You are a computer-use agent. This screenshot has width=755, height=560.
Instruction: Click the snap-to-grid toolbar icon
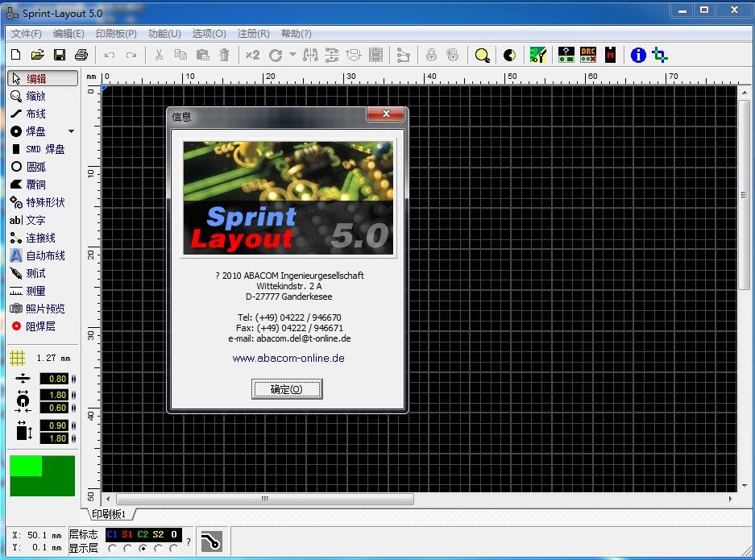click(x=375, y=55)
